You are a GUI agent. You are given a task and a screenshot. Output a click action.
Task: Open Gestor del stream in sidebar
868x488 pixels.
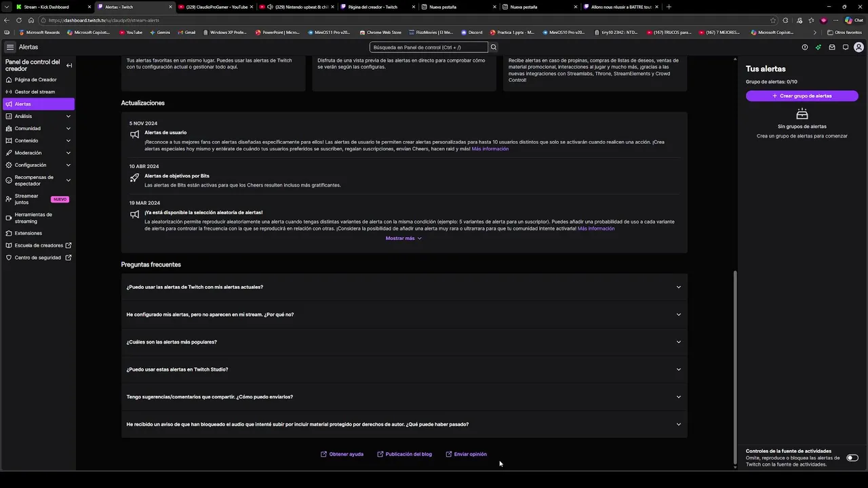click(x=39, y=91)
